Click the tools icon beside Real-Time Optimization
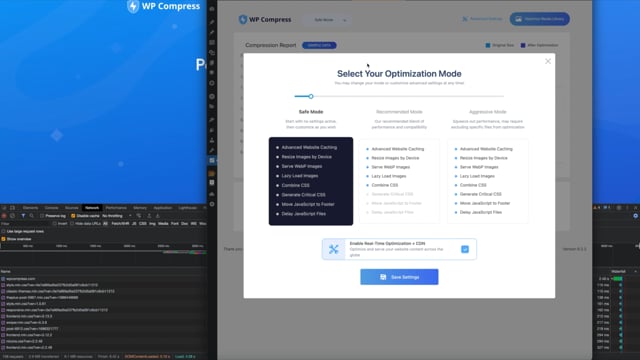This screenshot has width=640, height=360. click(x=333, y=249)
